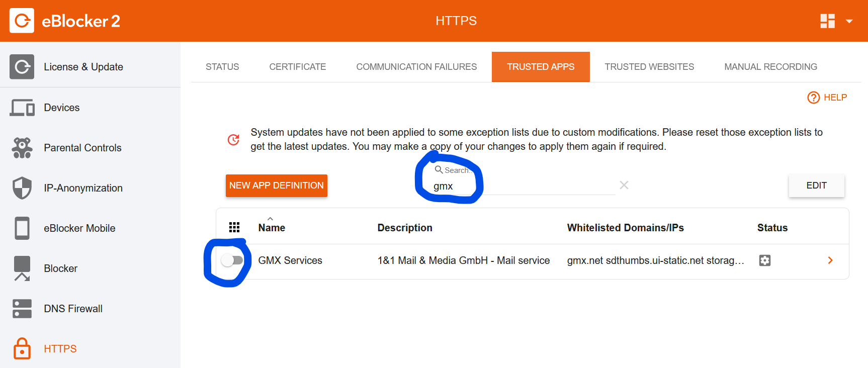This screenshot has width=868, height=368.
Task: Open the Trusted Websites tab
Action: click(649, 67)
